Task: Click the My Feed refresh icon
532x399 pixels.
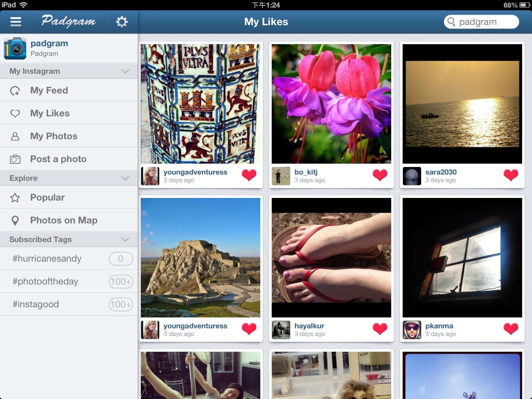Action: [15, 91]
